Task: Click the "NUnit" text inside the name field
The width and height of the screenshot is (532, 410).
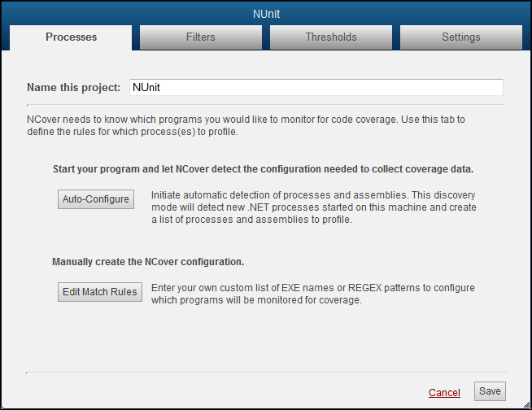Action: coord(149,87)
